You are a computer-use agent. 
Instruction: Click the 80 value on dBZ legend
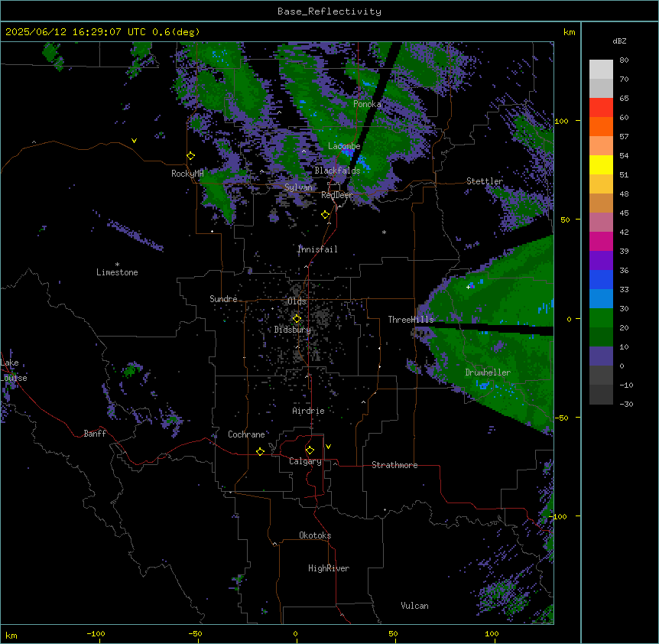point(624,60)
